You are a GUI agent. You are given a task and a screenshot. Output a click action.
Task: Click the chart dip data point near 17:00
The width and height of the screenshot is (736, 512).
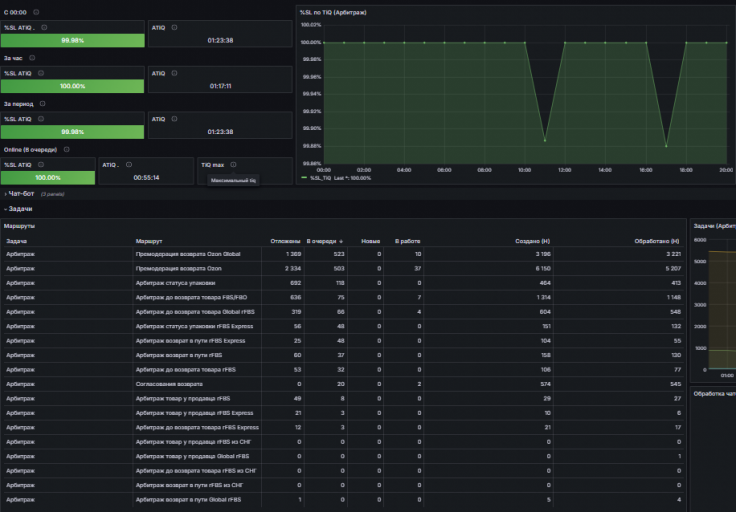pos(666,146)
